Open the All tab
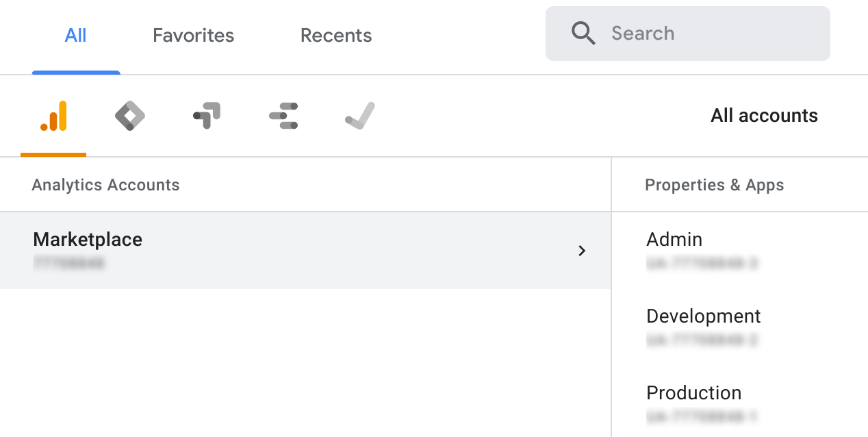The height and width of the screenshot is (437, 868). [x=75, y=36]
